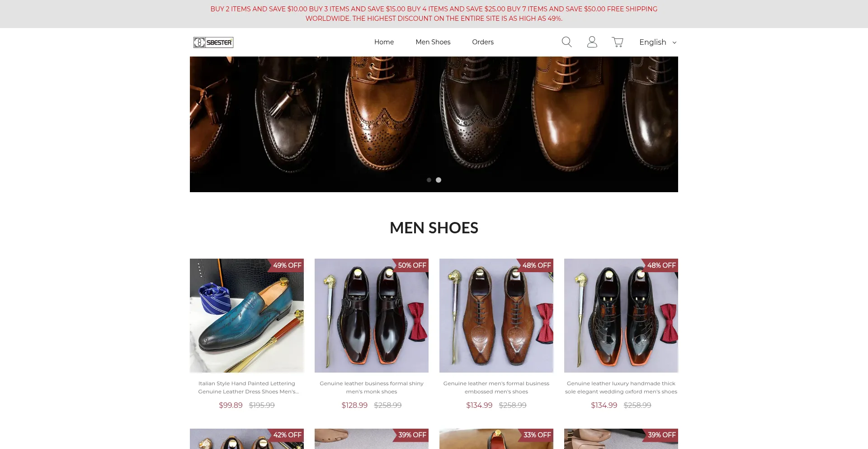This screenshot has height=449, width=868.
Task: Click the hero banner of leather shoes
Action: pos(434,124)
